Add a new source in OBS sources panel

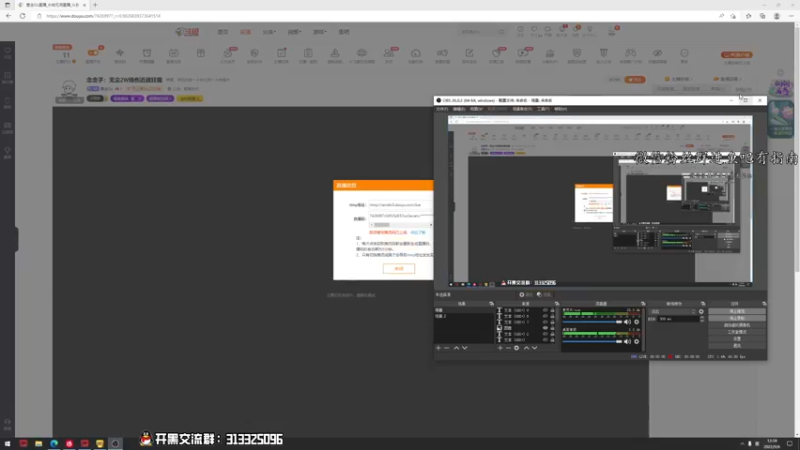pyautogui.click(x=500, y=348)
